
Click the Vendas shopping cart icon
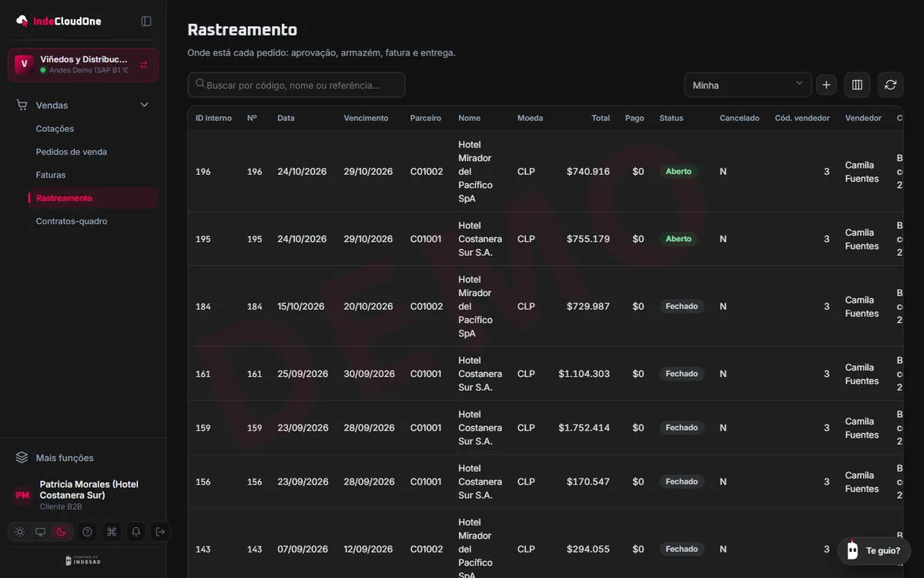click(22, 105)
